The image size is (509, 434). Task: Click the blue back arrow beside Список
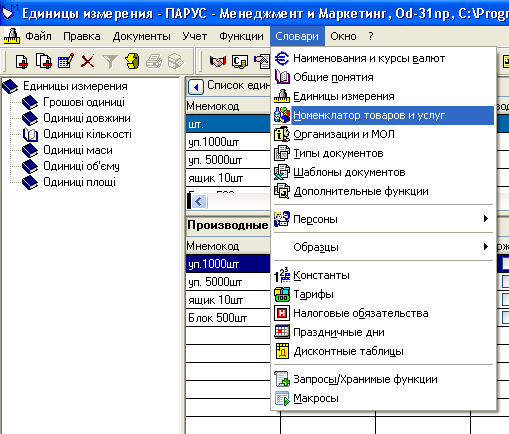[x=196, y=87]
